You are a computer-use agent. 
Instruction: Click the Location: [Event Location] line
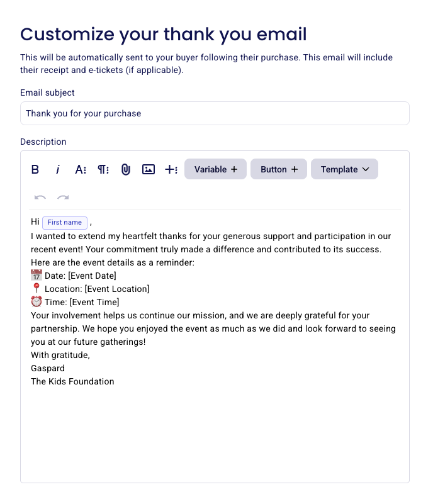pyautogui.click(x=97, y=289)
